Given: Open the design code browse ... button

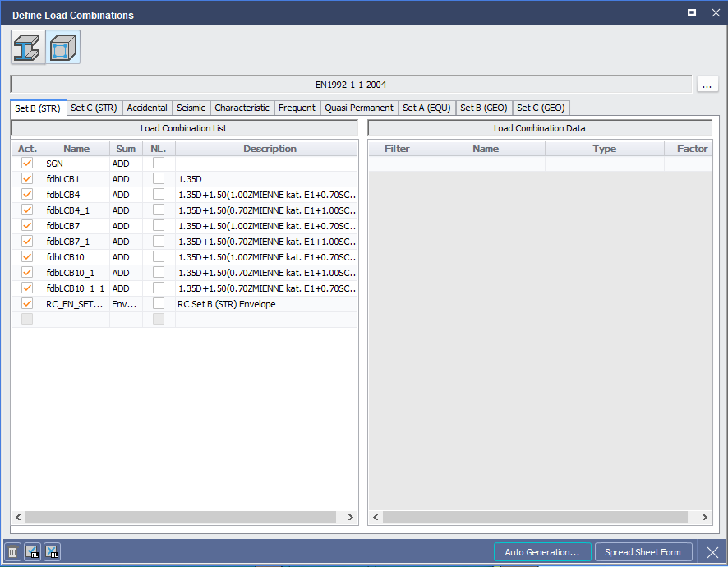Looking at the screenshot, I should pos(707,84).
